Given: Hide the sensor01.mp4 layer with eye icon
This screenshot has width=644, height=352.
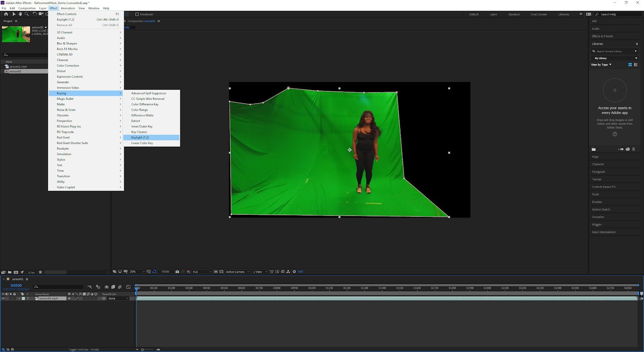Looking at the screenshot, I should [x=3, y=298].
